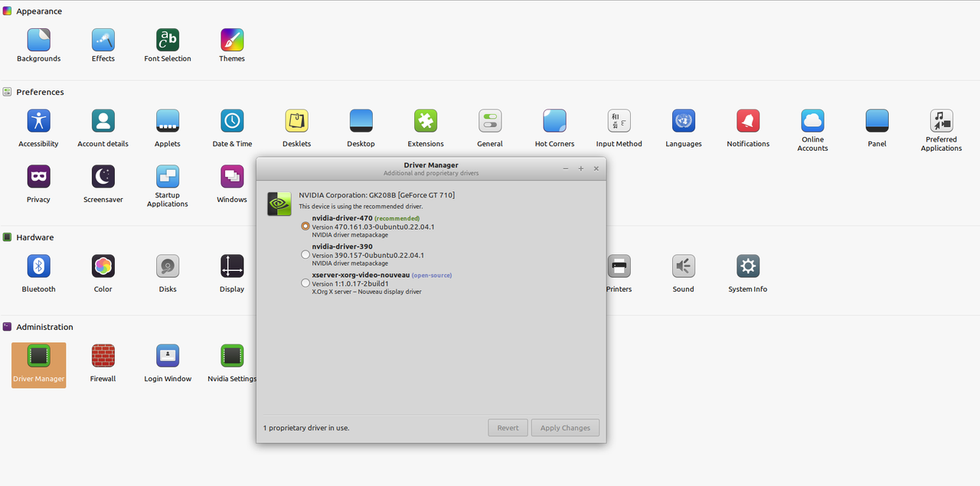The image size is (980, 486).
Task: Open the Extensions puzzle icon
Action: 426,121
